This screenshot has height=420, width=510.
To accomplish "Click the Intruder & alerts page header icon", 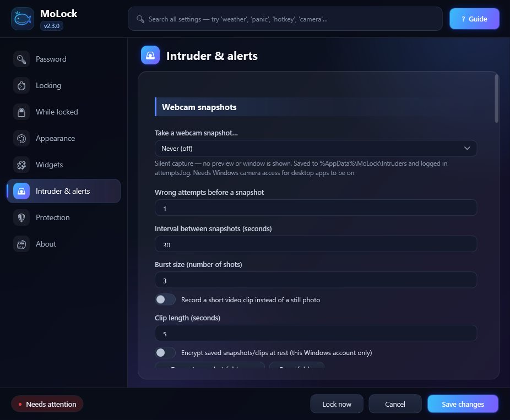I will [x=150, y=55].
